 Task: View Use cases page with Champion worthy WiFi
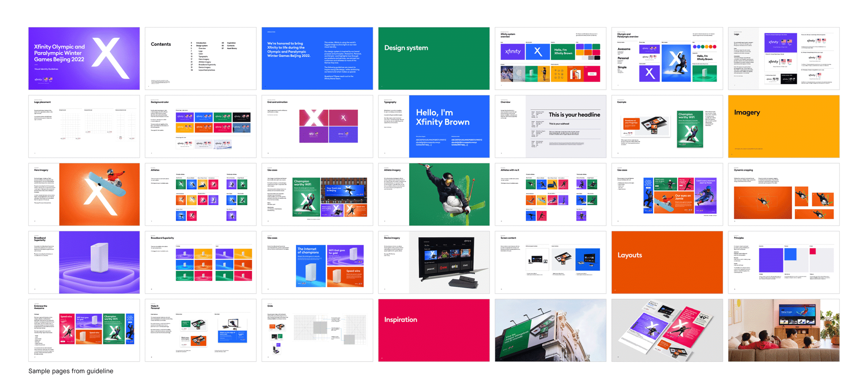click(317, 194)
